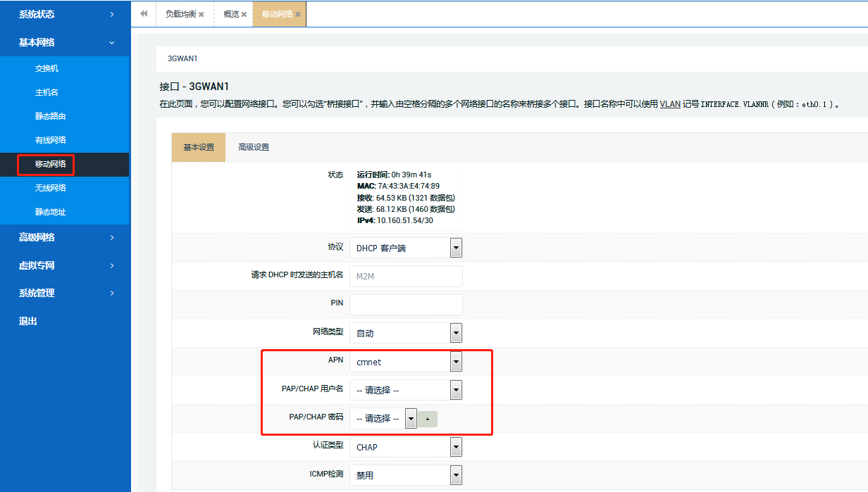Click the PIN input field
Screen dimensions: 868x492
[406, 305]
